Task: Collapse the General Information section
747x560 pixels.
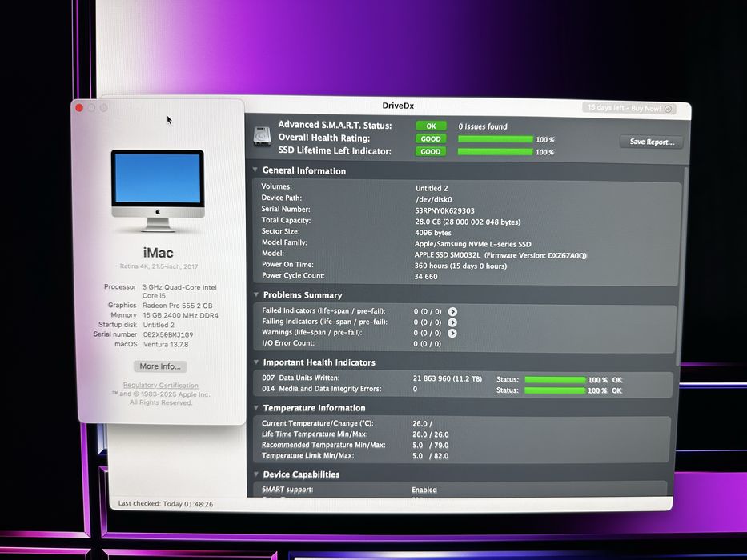Action: point(255,170)
